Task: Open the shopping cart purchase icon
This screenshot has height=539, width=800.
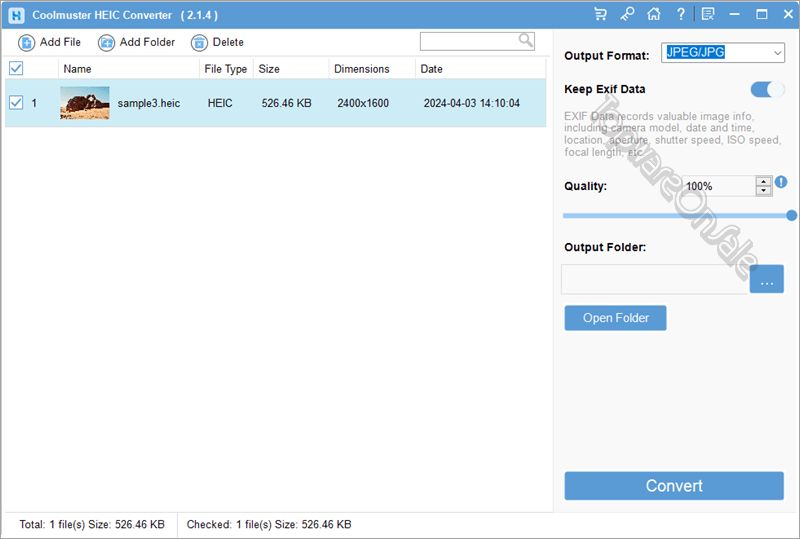Action: click(x=601, y=14)
